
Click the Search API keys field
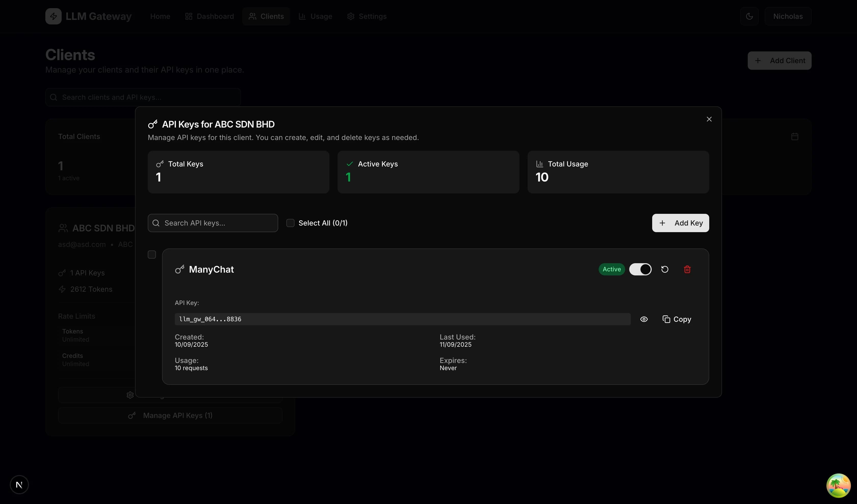pyautogui.click(x=212, y=223)
